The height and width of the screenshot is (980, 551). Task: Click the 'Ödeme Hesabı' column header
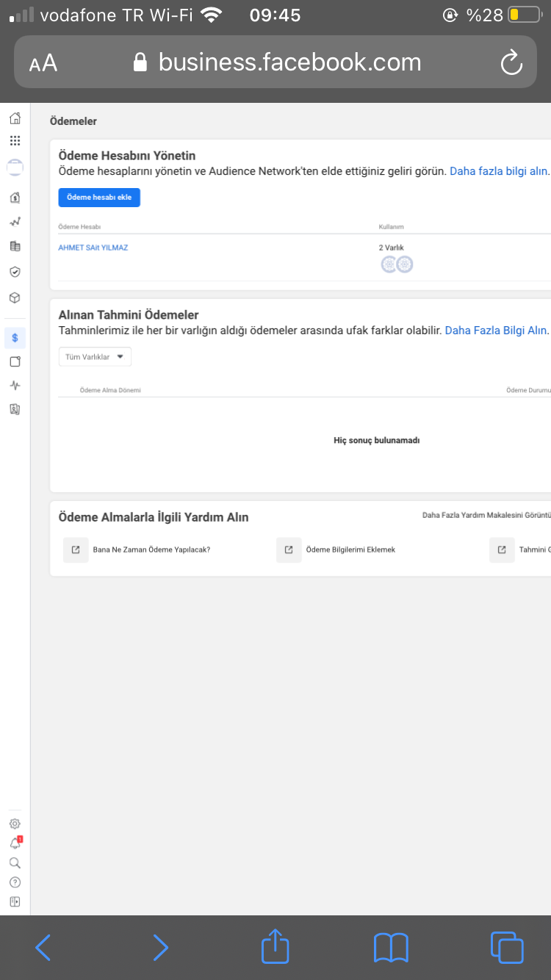coord(79,227)
